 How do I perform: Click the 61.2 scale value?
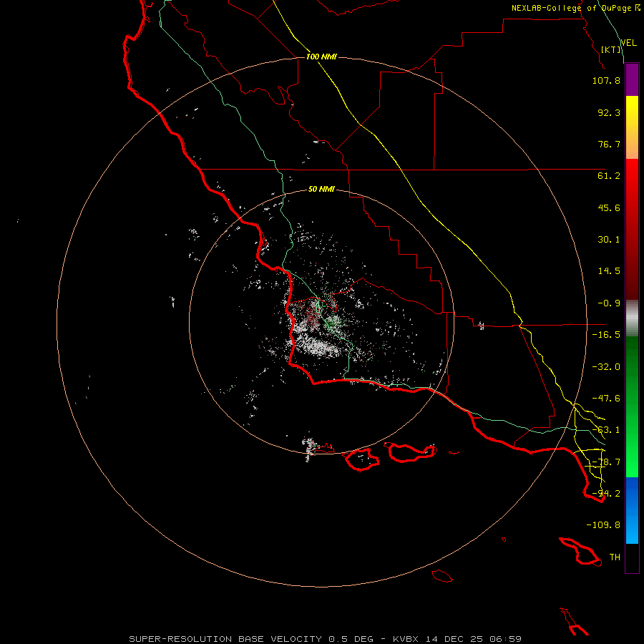[609, 176]
